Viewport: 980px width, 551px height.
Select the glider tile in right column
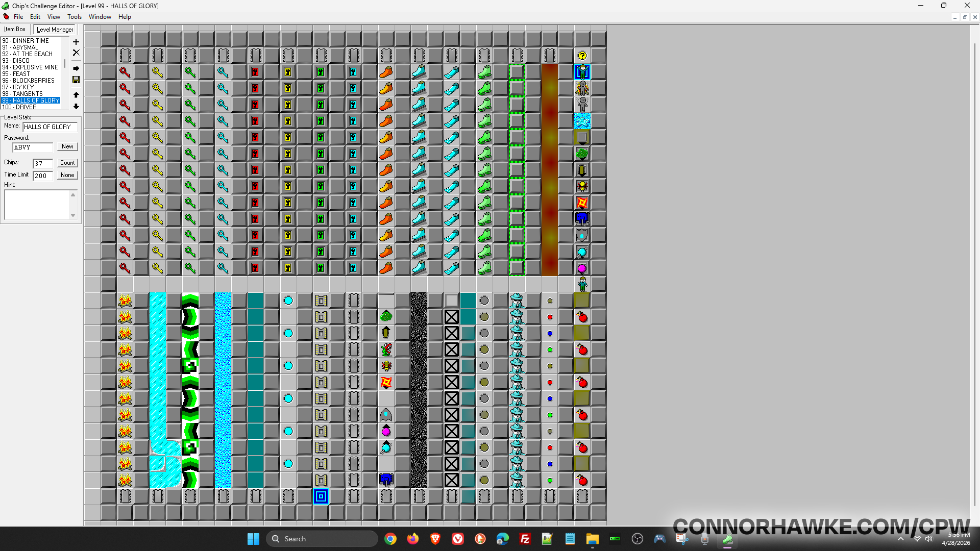[582, 235]
